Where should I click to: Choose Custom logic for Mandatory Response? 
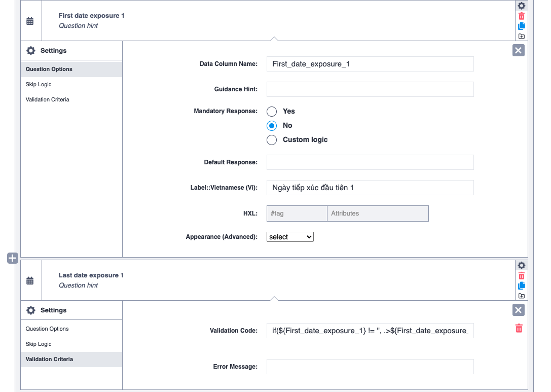click(272, 140)
